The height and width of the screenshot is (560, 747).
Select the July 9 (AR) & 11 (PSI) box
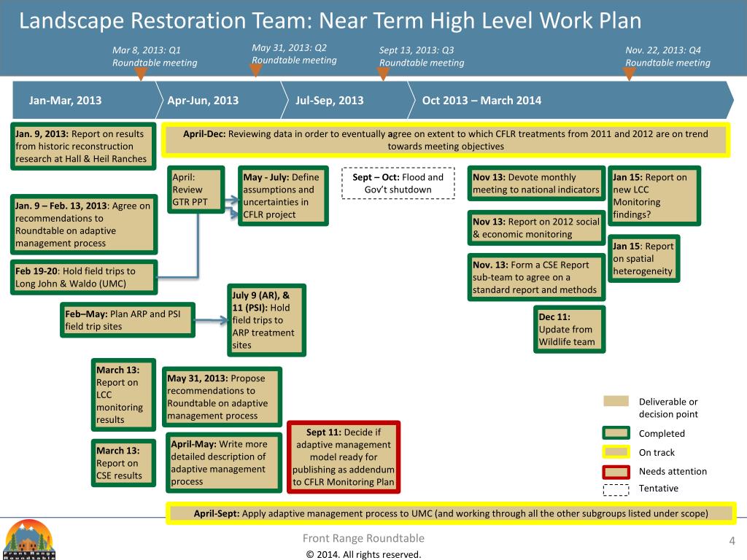[x=266, y=320]
